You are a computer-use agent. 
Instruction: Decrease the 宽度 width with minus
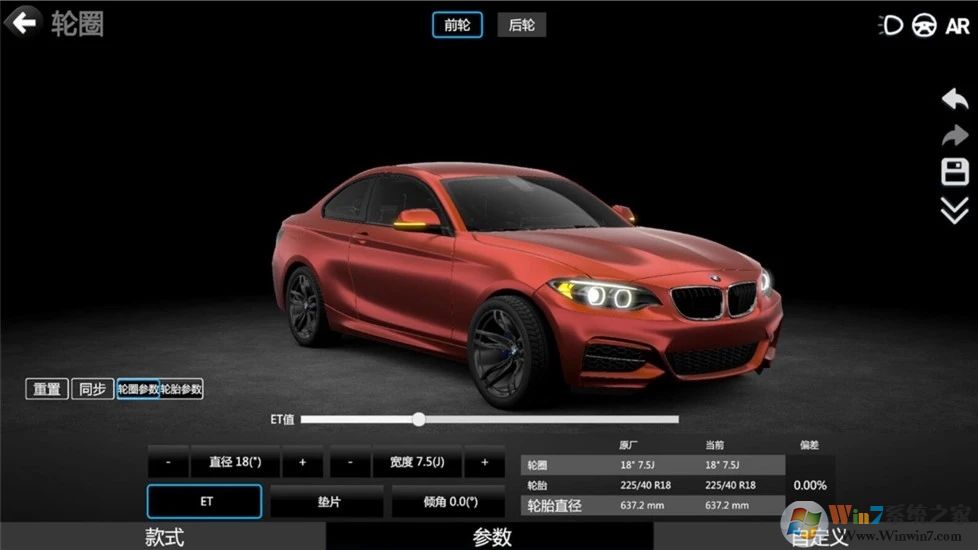pyautogui.click(x=350, y=462)
